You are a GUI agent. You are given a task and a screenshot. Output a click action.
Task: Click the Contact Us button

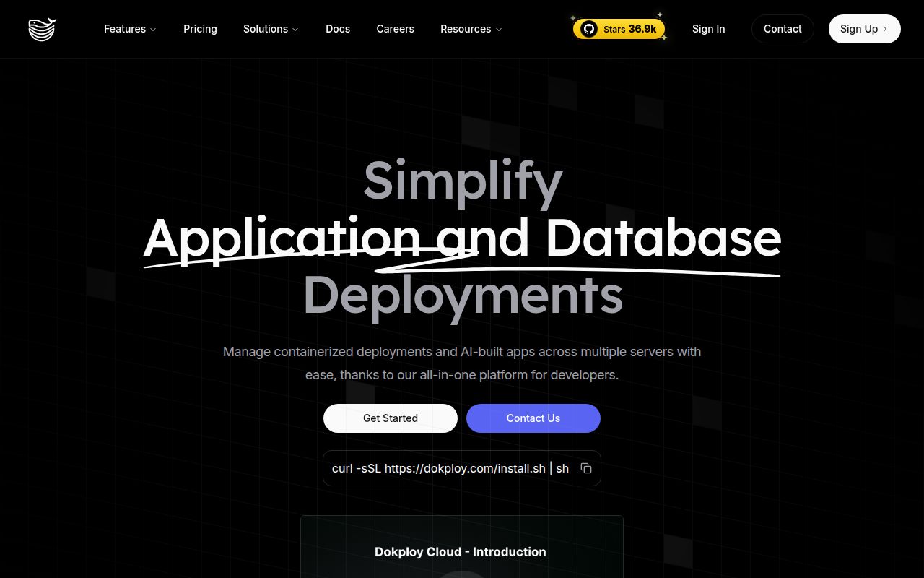tap(533, 418)
